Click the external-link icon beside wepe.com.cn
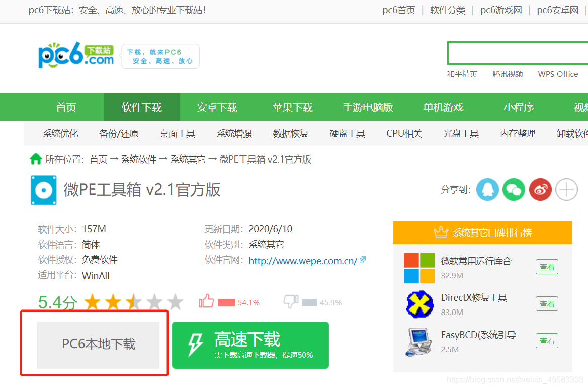 (x=363, y=260)
